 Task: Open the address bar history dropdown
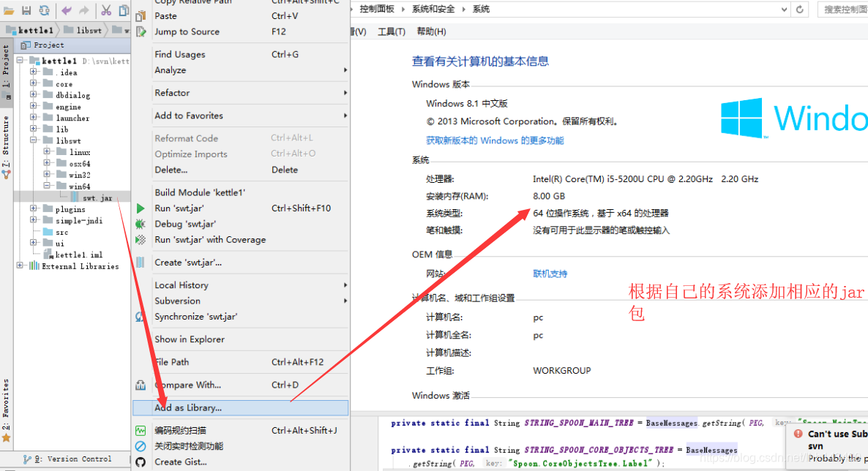point(784,10)
